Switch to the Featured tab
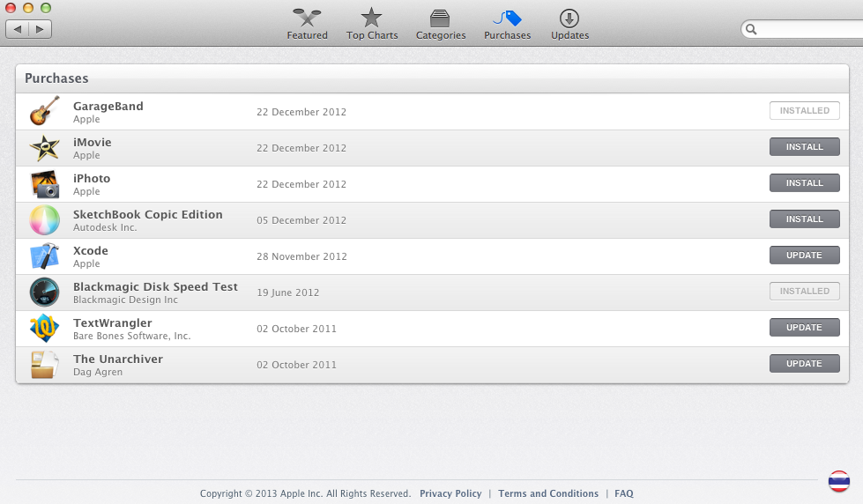 (x=307, y=25)
